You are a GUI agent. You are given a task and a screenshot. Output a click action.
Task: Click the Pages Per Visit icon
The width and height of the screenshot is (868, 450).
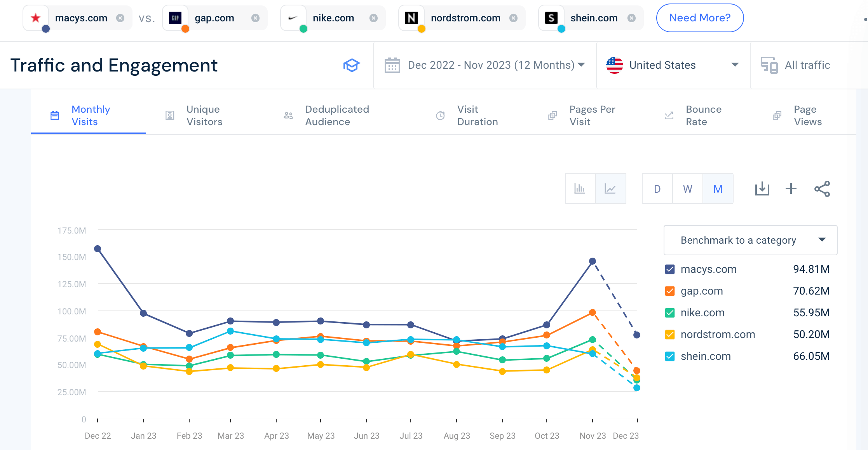(553, 115)
